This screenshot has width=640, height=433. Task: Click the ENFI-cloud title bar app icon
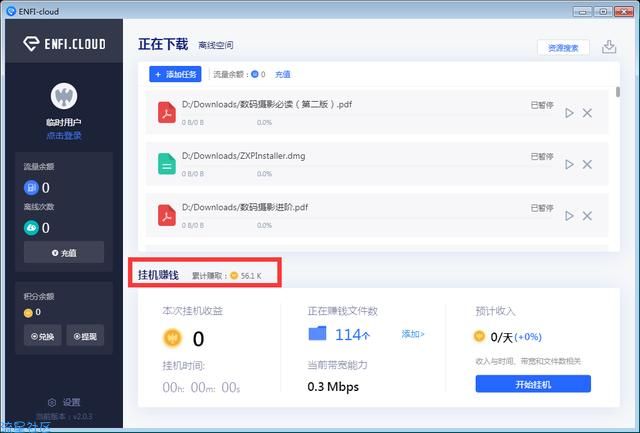click(11, 11)
